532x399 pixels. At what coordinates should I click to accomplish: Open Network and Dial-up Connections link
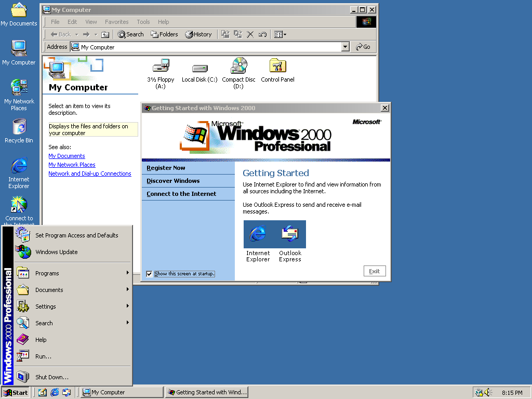89,174
